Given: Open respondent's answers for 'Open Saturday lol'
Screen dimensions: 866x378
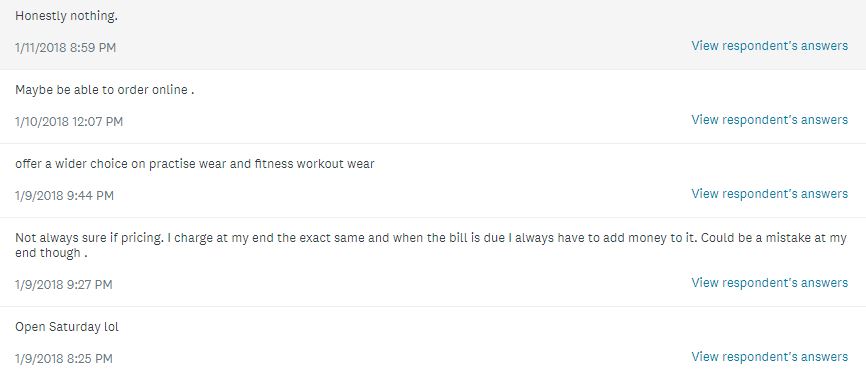Looking at the screenshot, I should pyautogui.click(x=769, y=357).
